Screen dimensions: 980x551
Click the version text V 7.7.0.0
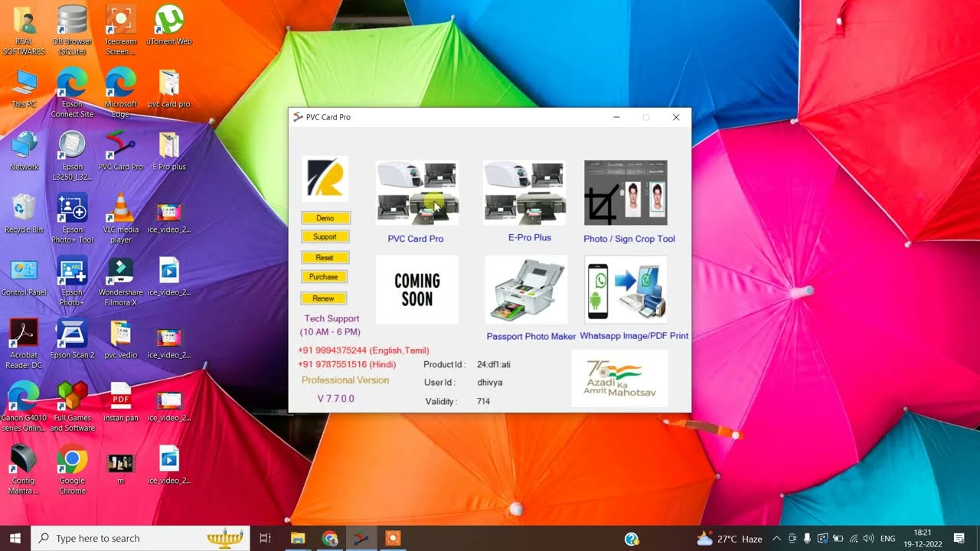pos(336,399)
